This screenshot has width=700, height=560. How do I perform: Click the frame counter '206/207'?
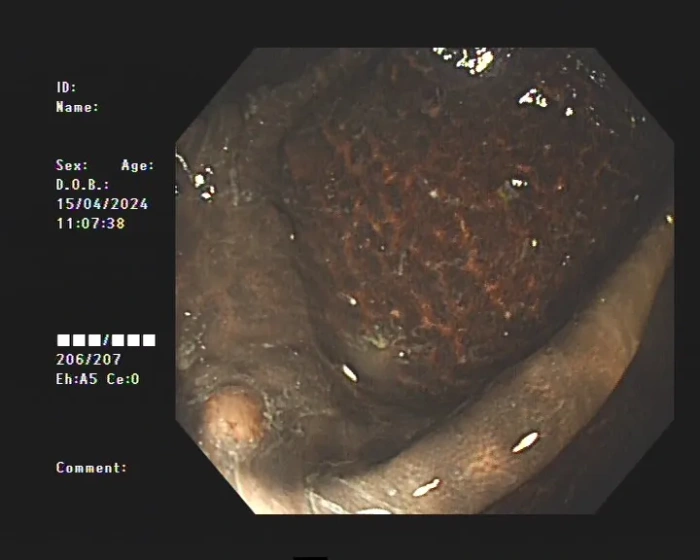(88, 359)
